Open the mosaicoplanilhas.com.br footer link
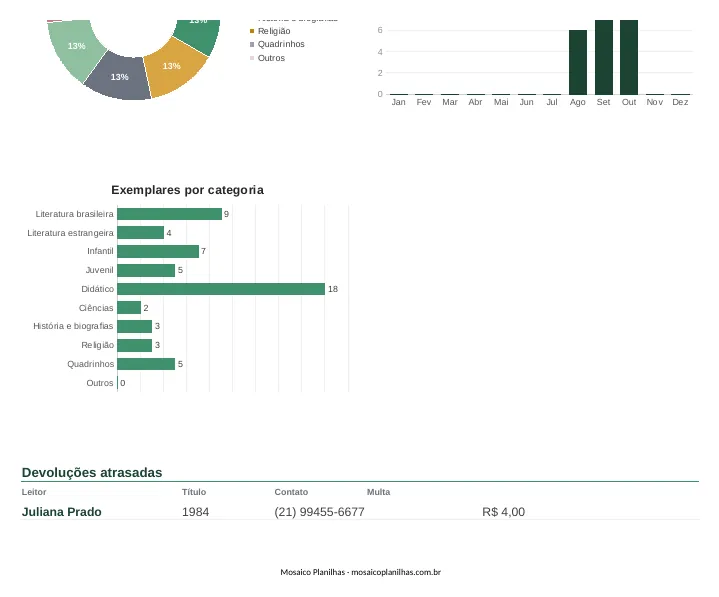This screenshot has width=719, height=597. click(x=396, y=572)
